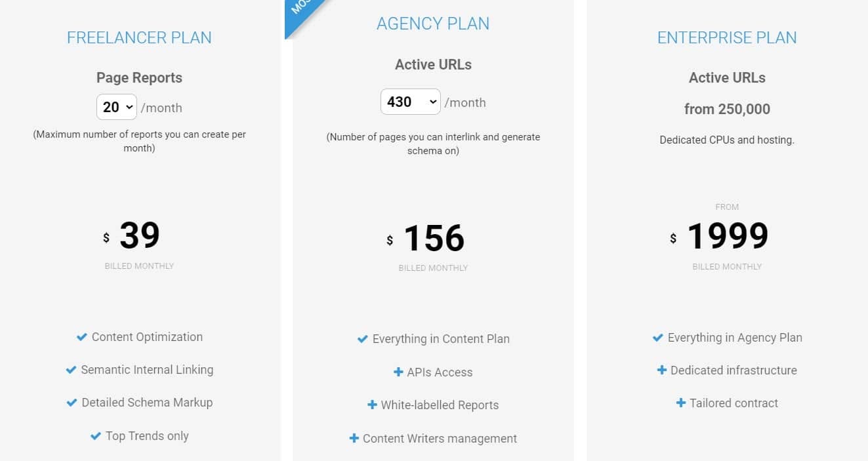The image size is (868, 461).
Task: Open the Active URLs quantity dropdown
Action: [410, 102]
